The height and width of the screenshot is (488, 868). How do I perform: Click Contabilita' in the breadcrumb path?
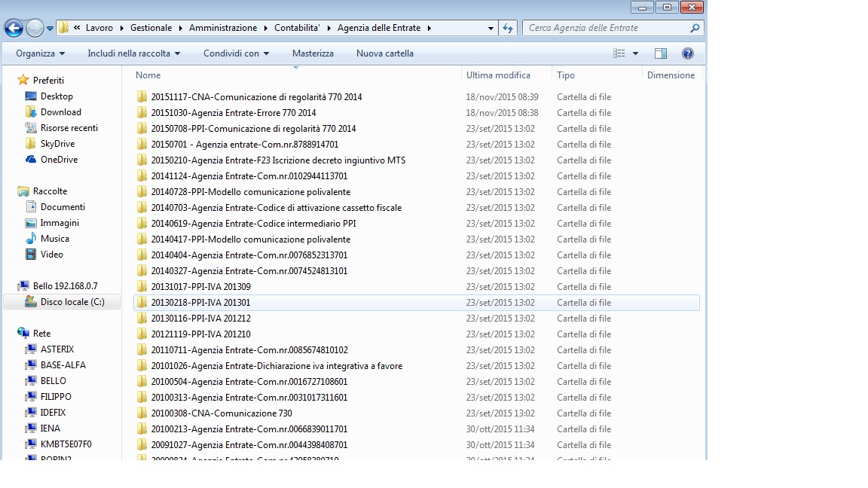tap(296, 28)
